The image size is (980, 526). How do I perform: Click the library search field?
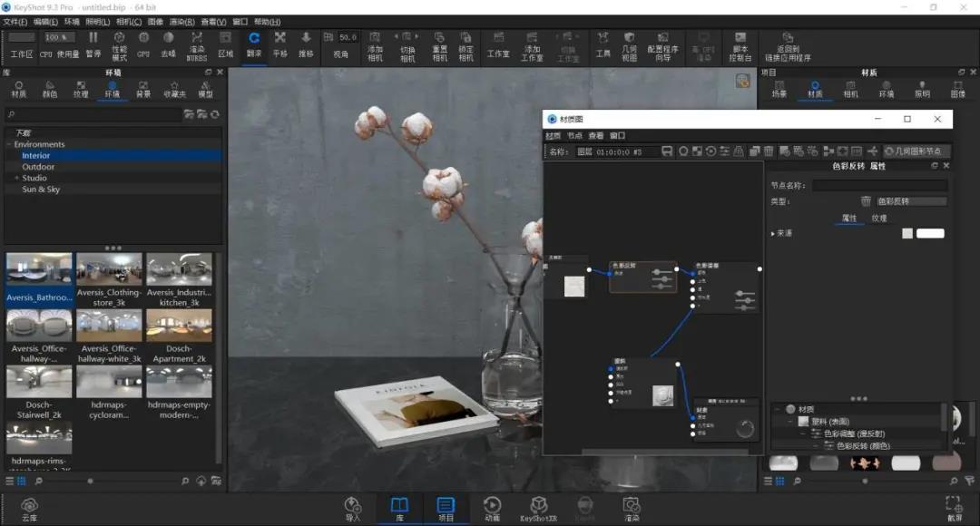pyautogui.click(x=93, y=114)
